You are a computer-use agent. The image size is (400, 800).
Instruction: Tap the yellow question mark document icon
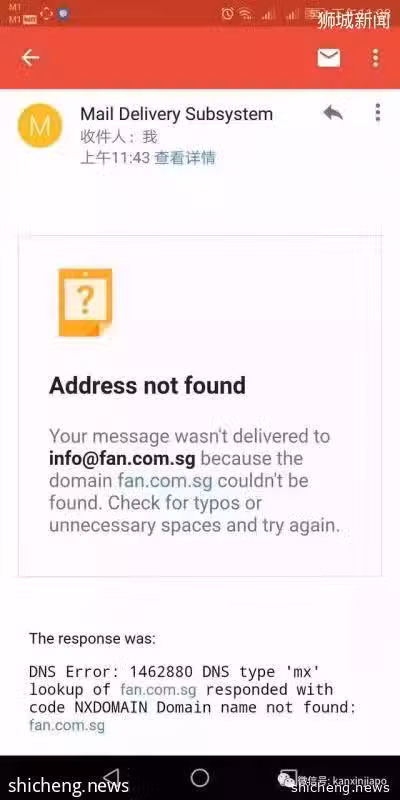(85, 302)
